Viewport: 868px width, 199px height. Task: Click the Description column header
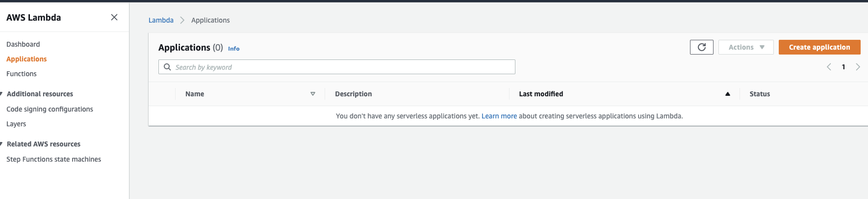pyautogui.click(x=353, y=94)
